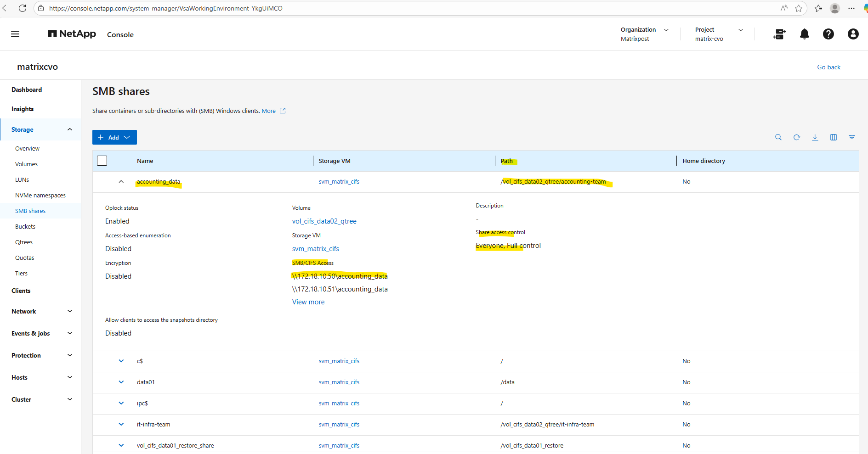Collapse the accounting_data share row
Screen dimensions: 868x454
121,182
